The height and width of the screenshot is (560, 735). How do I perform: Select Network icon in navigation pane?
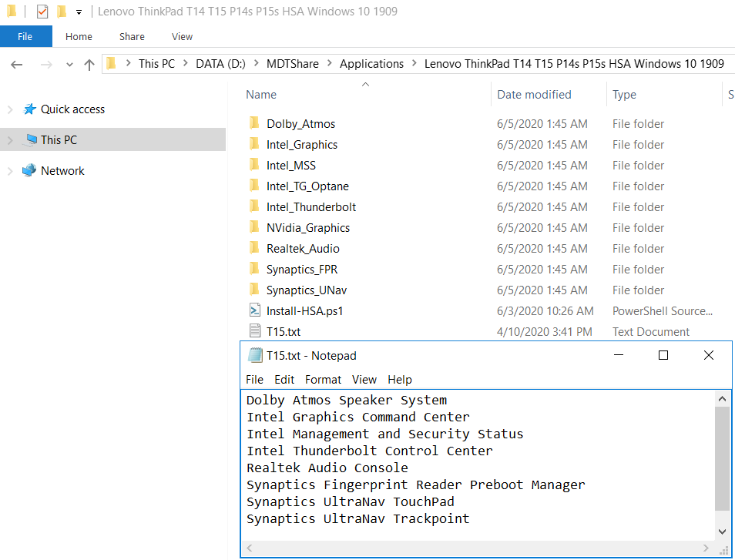(29, 170)
